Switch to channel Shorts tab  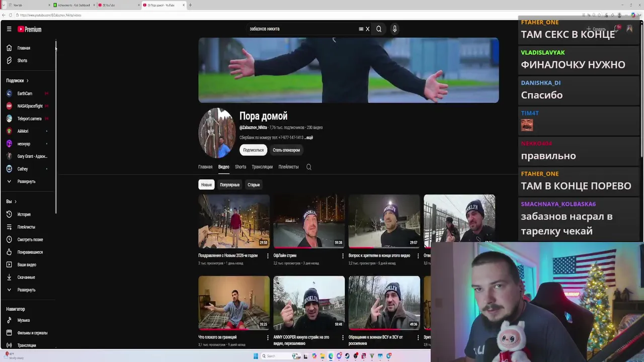click(240, 167)
